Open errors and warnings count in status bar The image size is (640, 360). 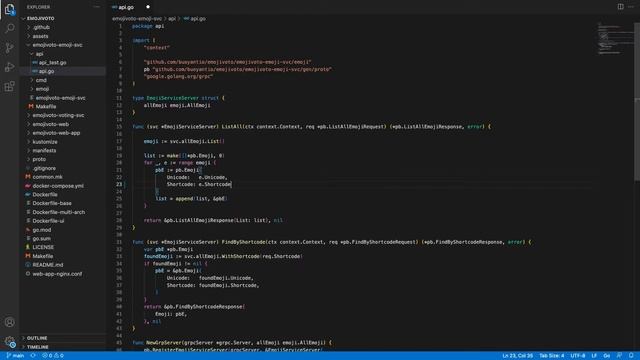point(53,356)
